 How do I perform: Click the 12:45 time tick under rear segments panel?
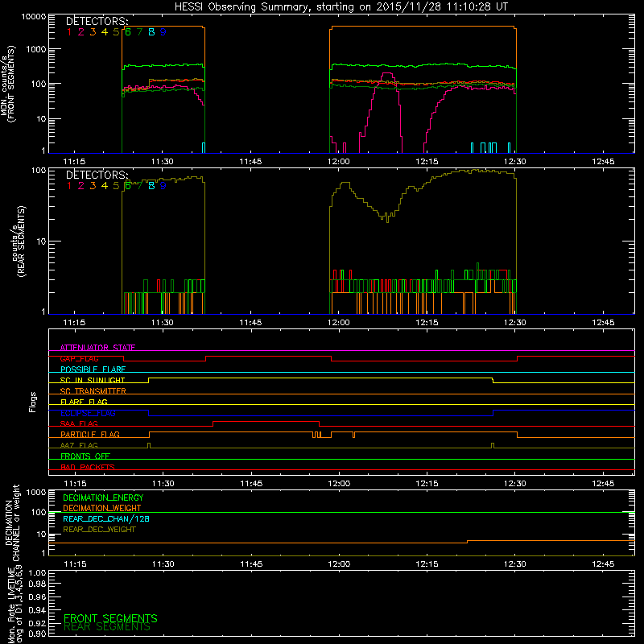pos(603,323)
